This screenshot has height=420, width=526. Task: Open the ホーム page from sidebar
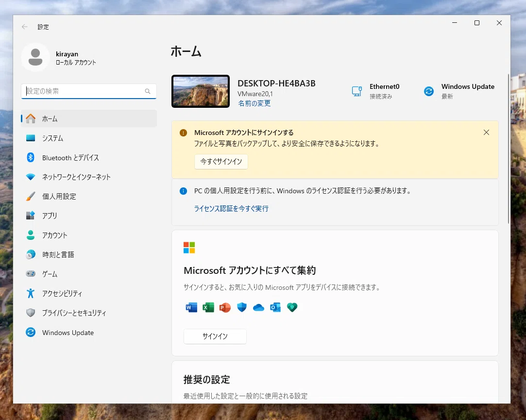pos(89,118)
